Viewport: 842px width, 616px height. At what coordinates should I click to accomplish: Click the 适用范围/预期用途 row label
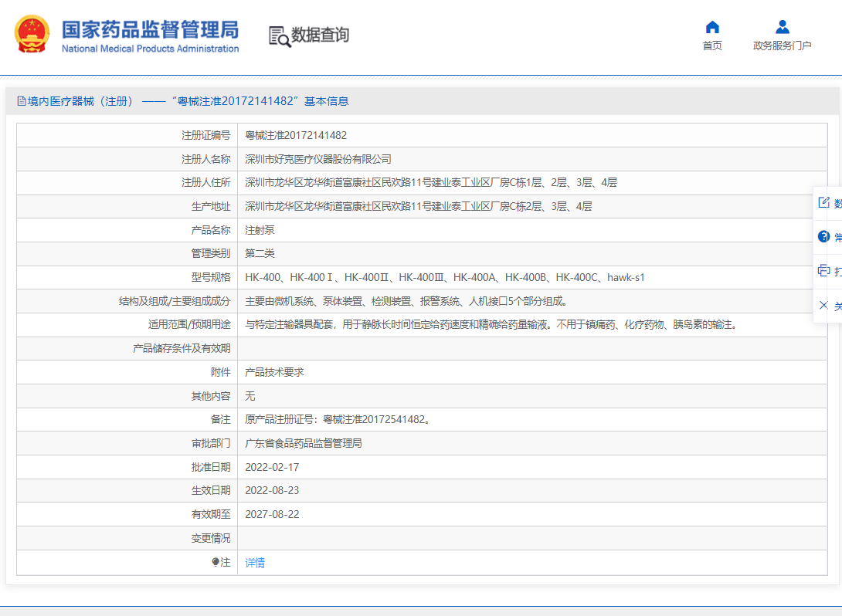tap(189, 325)
